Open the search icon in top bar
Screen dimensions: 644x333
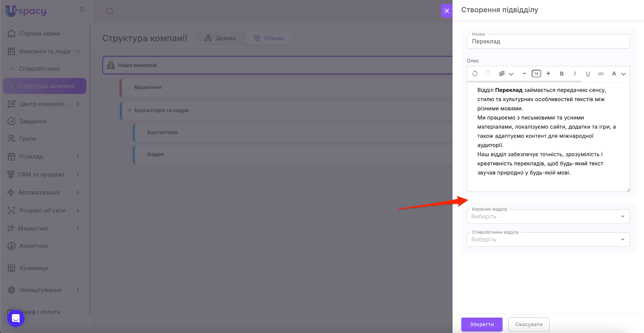point(109,11)
